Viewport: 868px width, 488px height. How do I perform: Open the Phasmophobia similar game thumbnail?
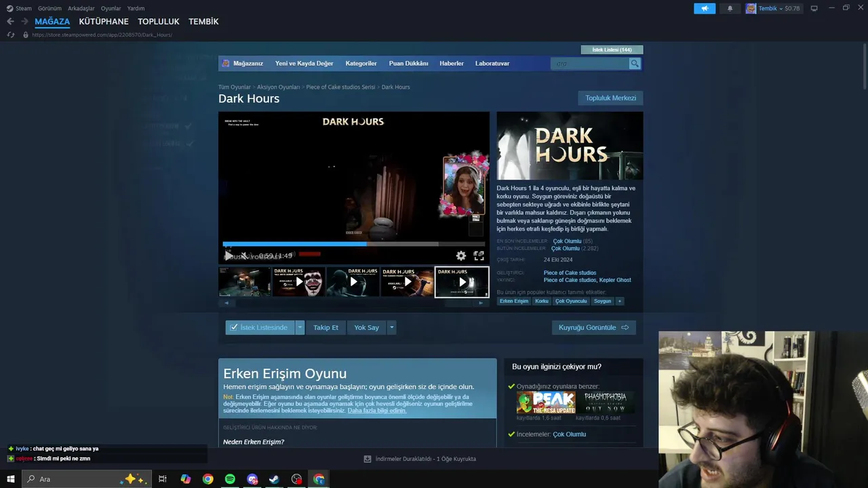pos(606,403)
